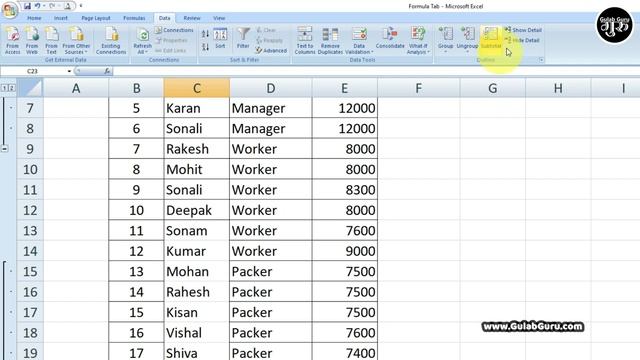The image size is (640, 360).
Task: Show outline level 1
Action: [x=4, y=88]
